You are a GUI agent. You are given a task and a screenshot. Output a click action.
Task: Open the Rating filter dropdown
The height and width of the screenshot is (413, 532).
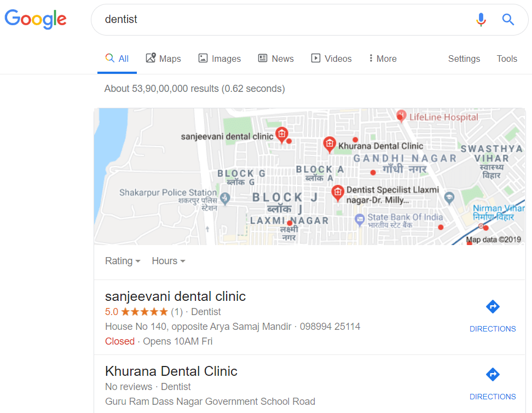click(x=123, y=261)
